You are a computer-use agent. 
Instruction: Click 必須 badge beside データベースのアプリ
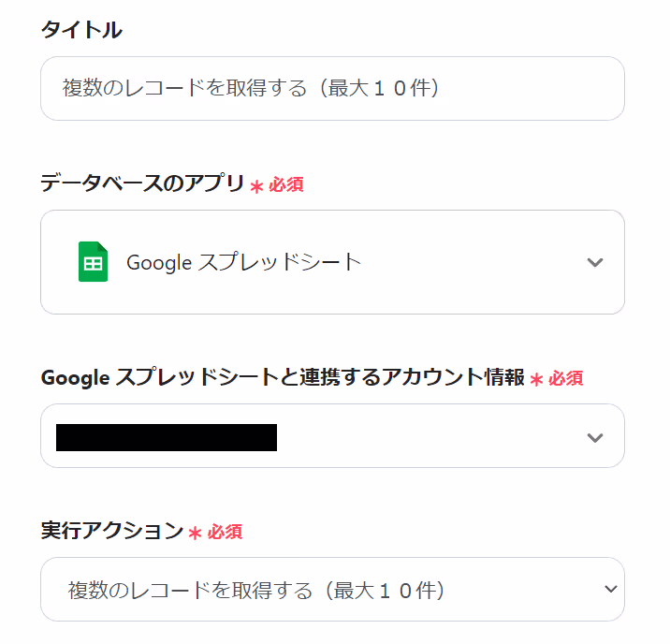click(285, 185)
